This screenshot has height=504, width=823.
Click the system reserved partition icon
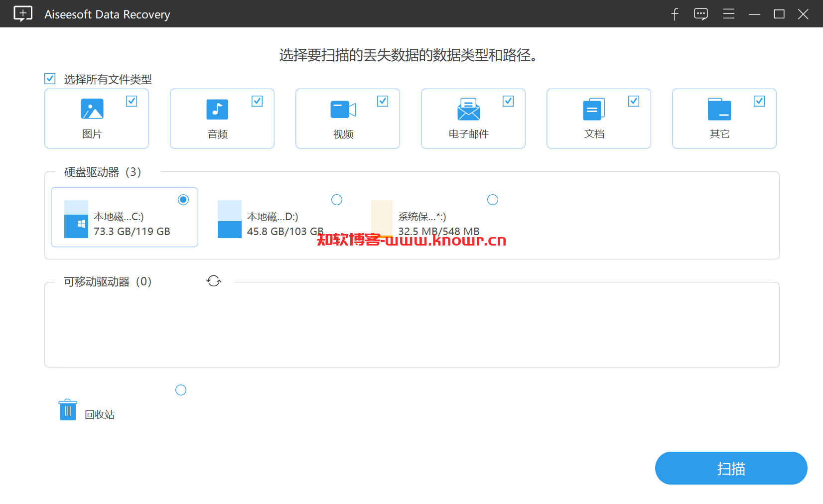pyautogui.click(x=382, y=219)
